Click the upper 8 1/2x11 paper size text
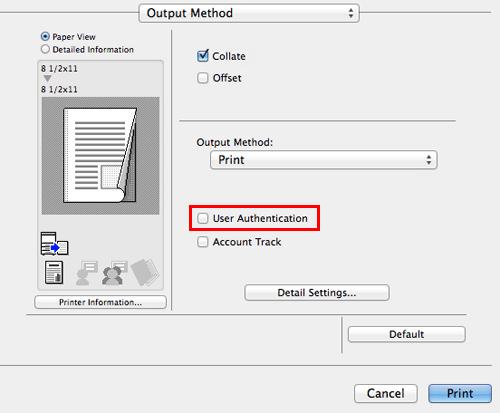This screenshot has height=413, width=500. (x=59, y=69)
